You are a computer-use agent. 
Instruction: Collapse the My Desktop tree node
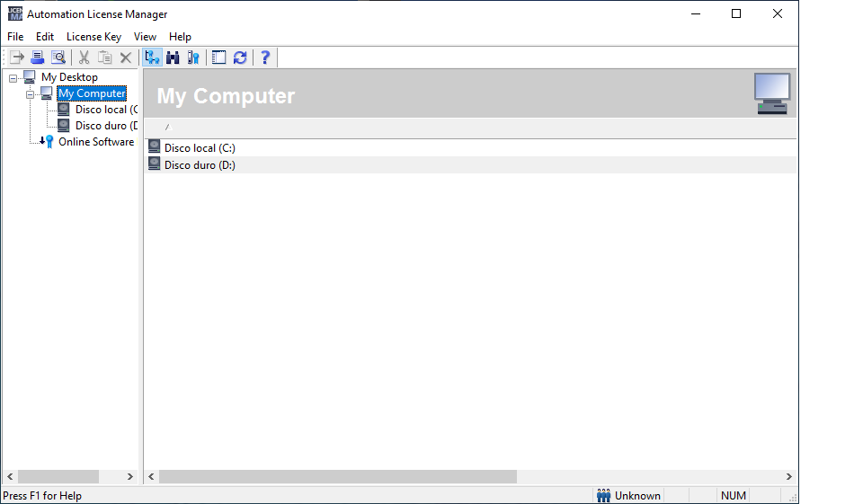coord(13,77)
